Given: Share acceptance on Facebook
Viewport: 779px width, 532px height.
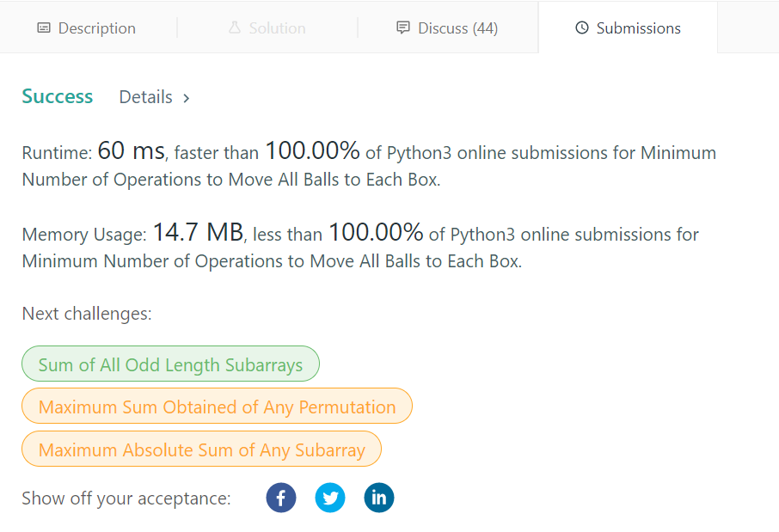Looking at the screenshot, I should point(281,498).
